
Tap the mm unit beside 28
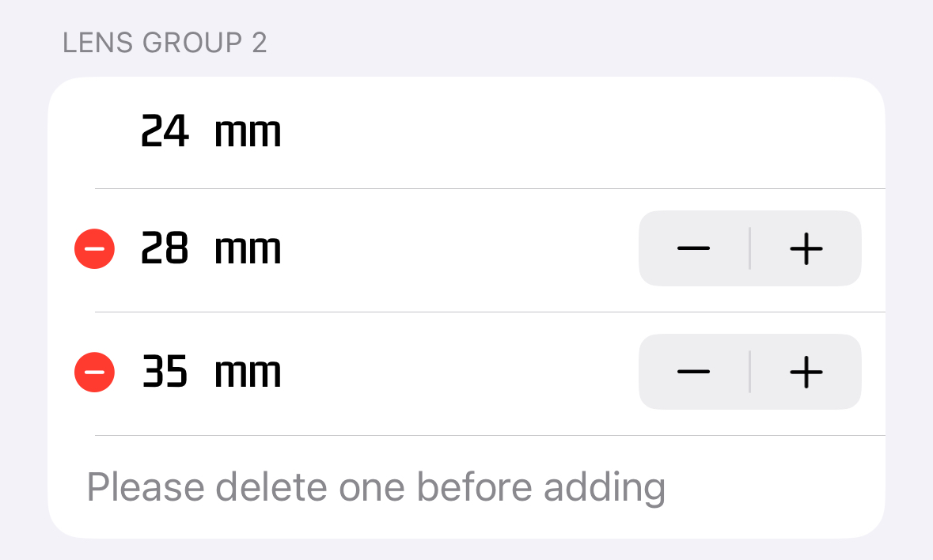coord(248,252)
